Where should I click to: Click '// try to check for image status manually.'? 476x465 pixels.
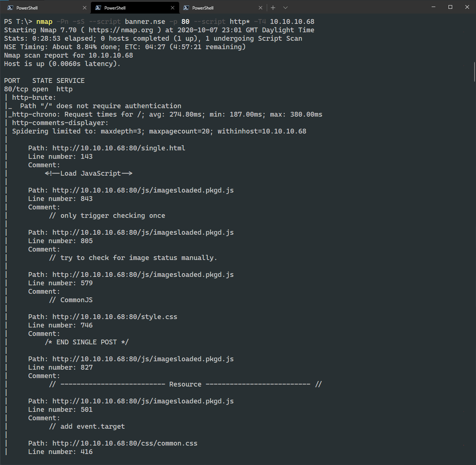(x=133, y=258)
